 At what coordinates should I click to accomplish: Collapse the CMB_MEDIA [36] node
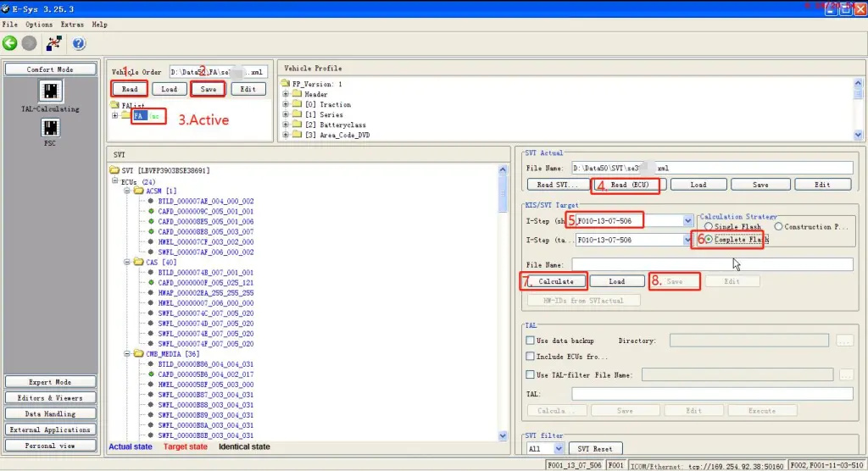coord(127,354)
